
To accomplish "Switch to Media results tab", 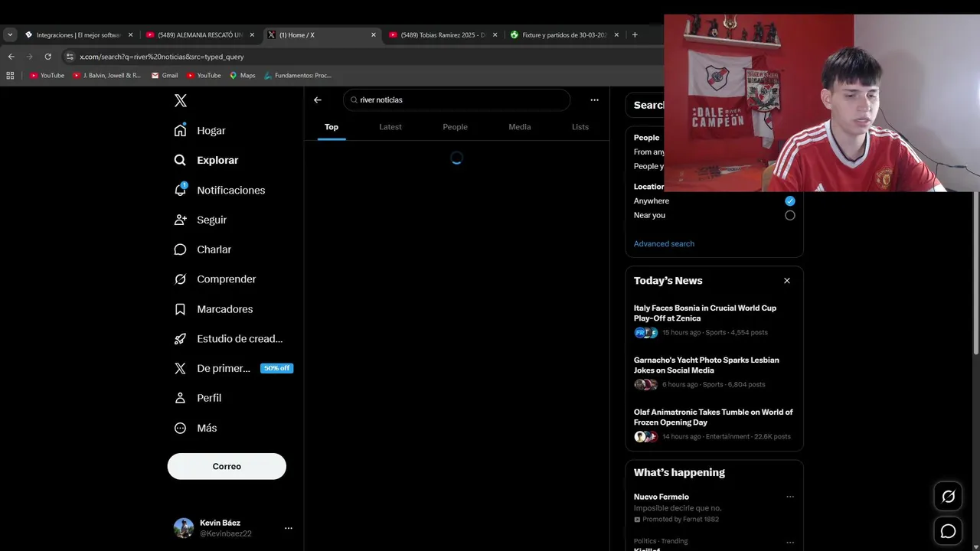I will click(519, 127).
